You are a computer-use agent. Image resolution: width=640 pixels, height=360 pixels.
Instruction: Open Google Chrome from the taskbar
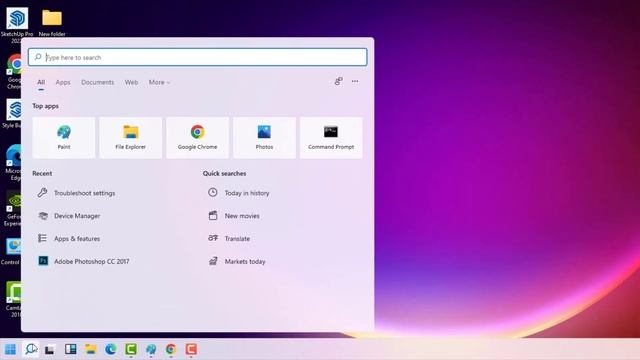coord(171,349)
